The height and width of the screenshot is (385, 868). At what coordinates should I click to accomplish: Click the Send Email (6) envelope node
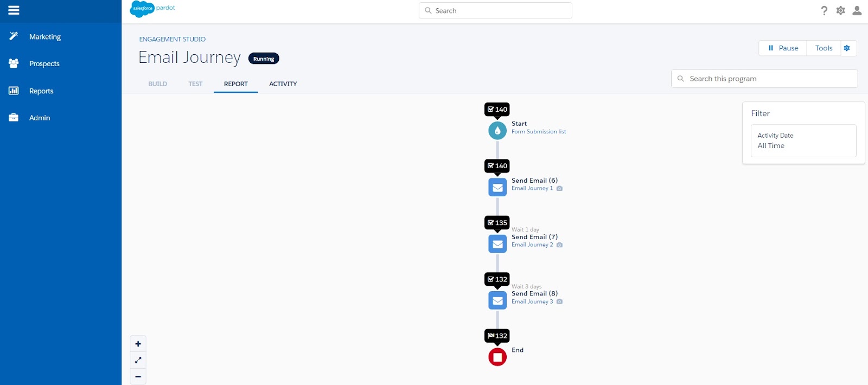tap(497, 187)
